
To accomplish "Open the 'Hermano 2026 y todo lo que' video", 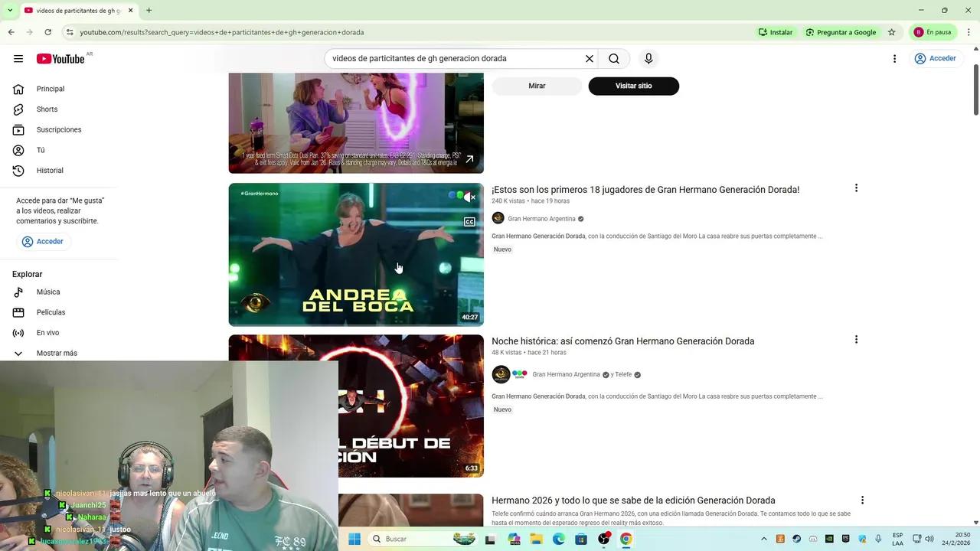I will tap(633, 500).
